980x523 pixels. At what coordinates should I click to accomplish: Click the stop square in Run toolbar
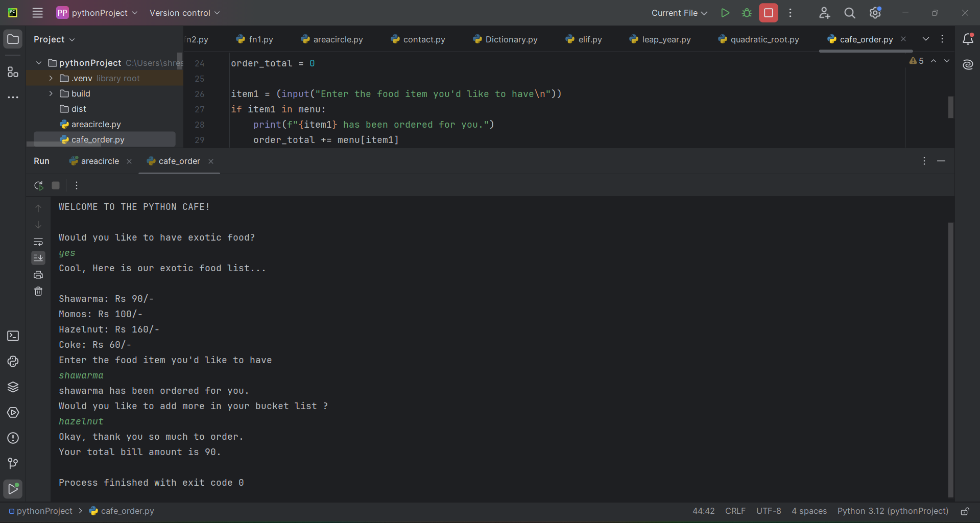pyautogui.click(x=56, y=185)
